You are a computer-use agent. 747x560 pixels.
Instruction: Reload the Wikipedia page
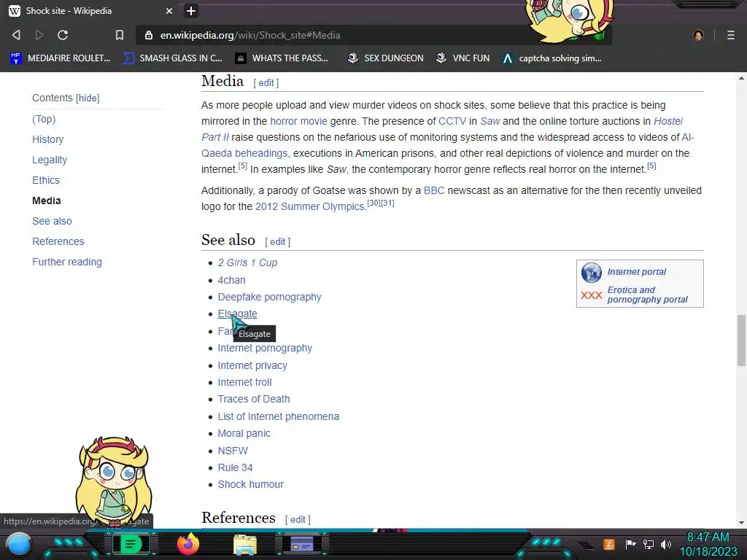point(63,35)
